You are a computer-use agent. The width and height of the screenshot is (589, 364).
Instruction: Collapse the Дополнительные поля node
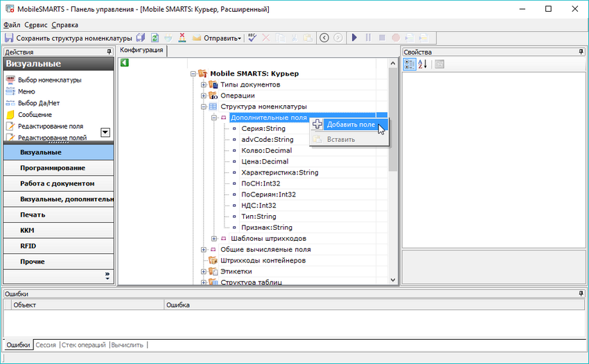coord(213,118)
